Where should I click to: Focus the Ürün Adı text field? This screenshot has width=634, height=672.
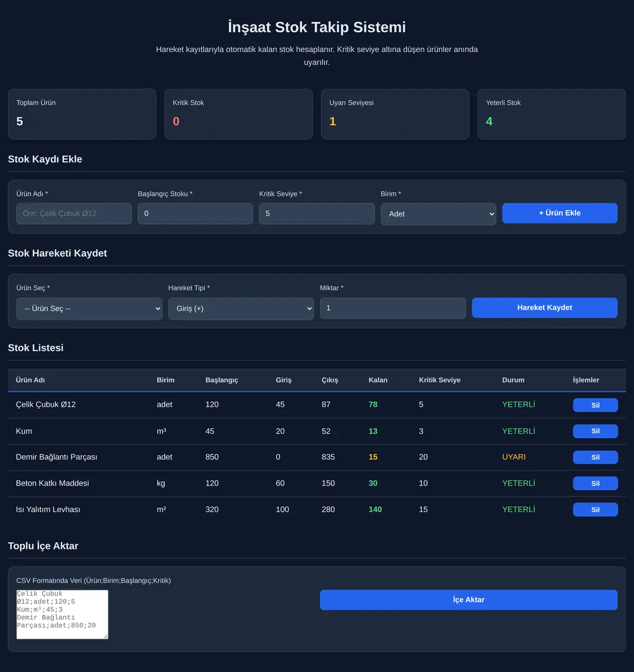tap(74, 213)
